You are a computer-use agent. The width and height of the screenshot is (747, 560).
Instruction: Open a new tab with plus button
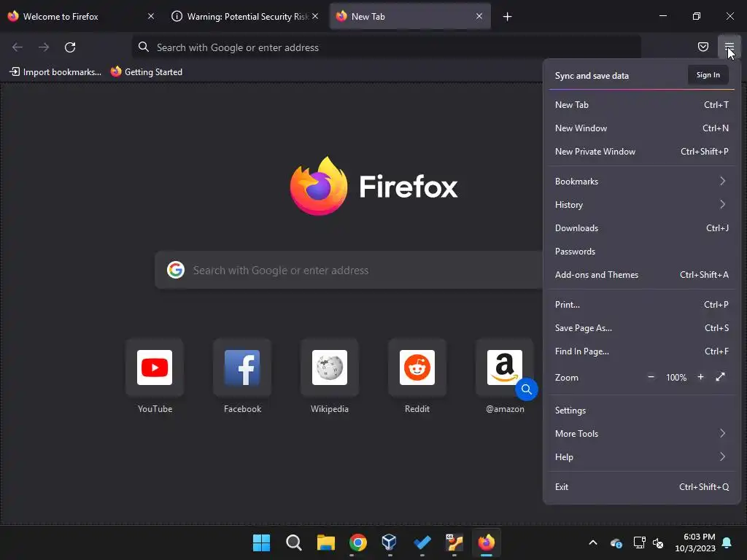point(508,17)
